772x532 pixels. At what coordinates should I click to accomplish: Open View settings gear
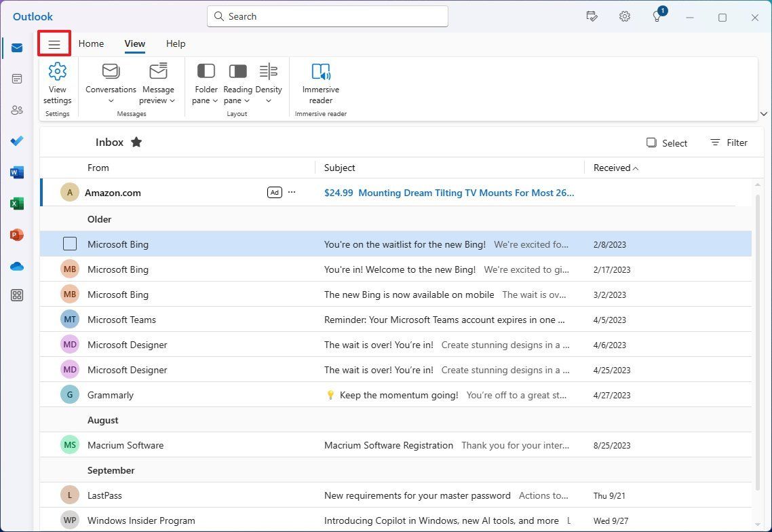coord(58,83)
